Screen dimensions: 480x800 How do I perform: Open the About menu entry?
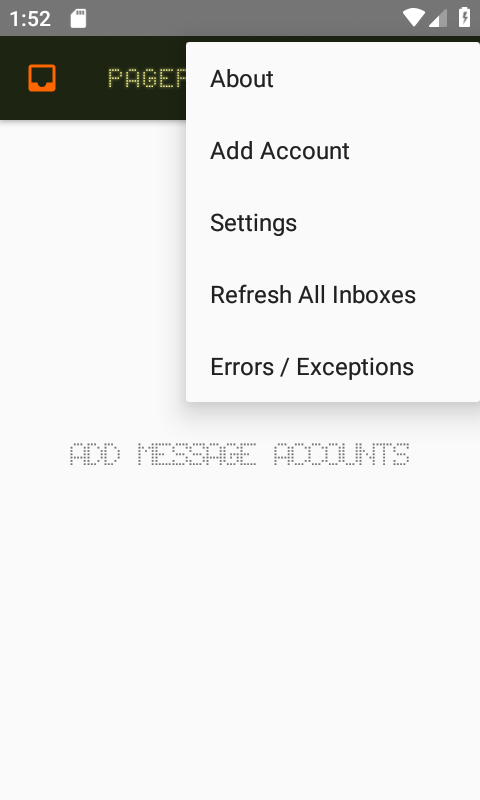[333, 79]
